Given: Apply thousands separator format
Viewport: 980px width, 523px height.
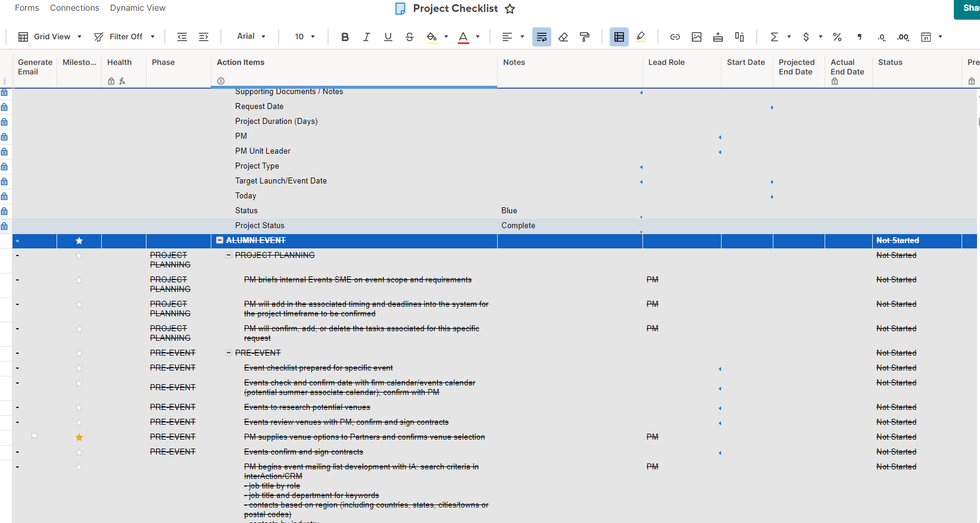Looking at the screenshot, I should (x=859, y=37).
